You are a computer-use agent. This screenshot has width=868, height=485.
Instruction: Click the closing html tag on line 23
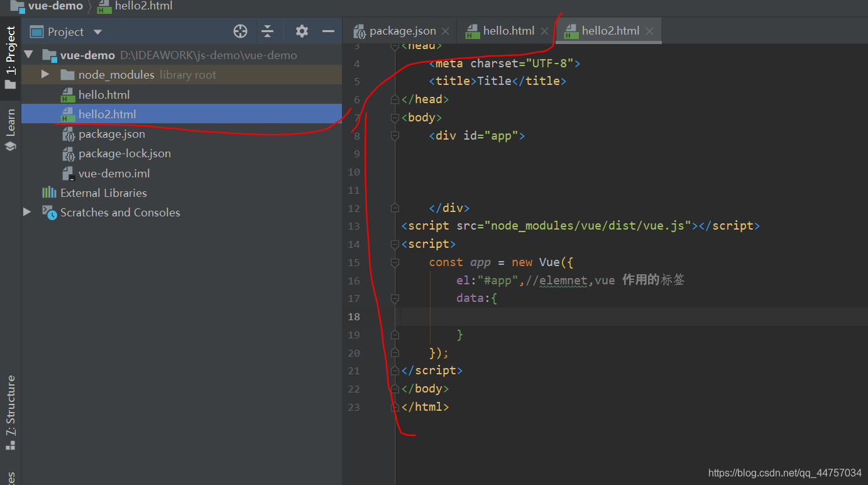coord(426,407)
